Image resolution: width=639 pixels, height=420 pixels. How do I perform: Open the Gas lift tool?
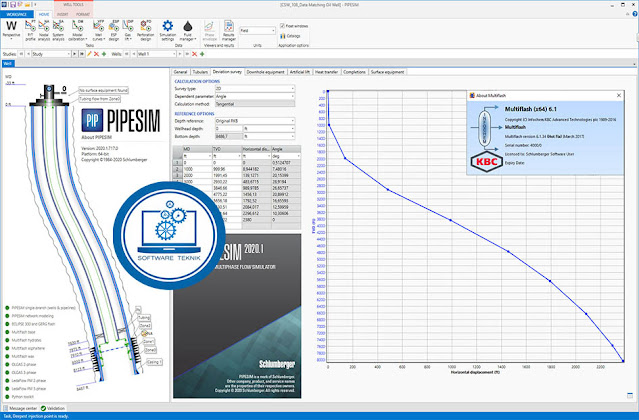(x=128, y=31)
